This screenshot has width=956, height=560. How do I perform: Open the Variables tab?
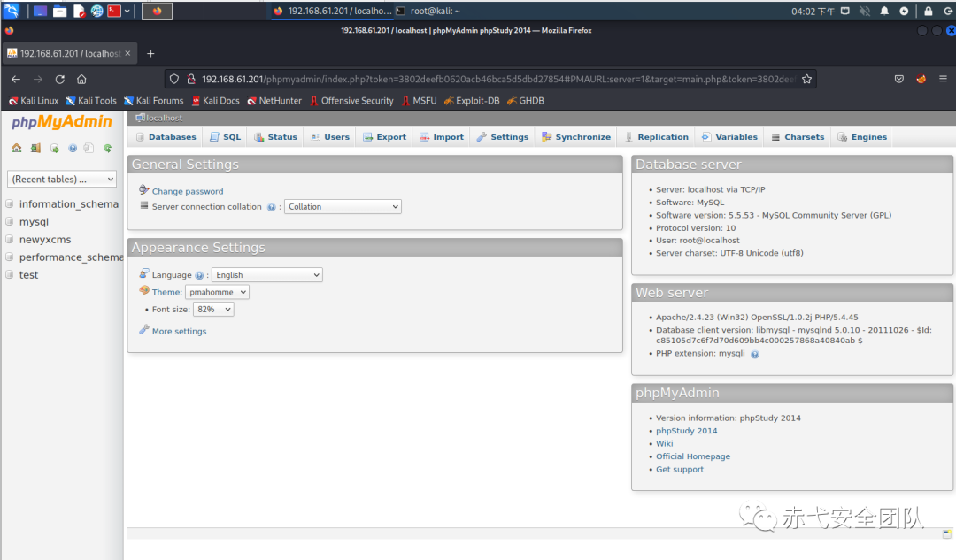(729, 137)
